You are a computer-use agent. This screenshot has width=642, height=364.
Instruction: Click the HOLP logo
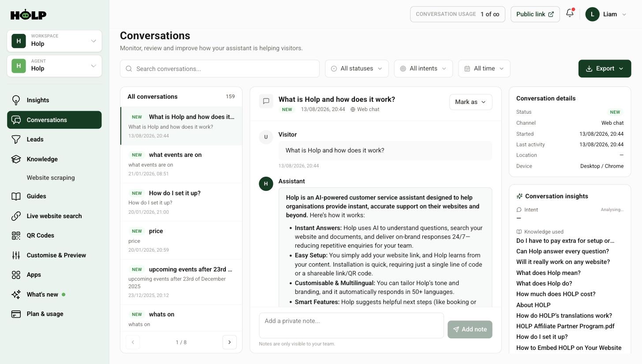28,15
